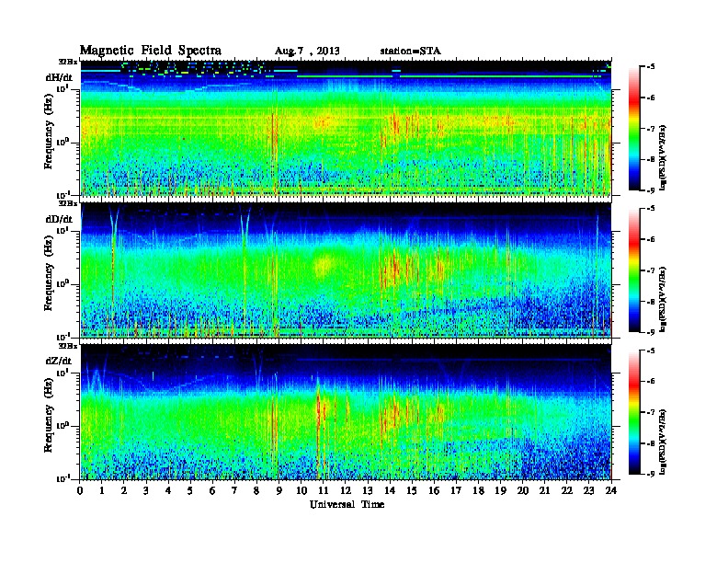Click hour tick label "2" on the time axis

point(124,490)
